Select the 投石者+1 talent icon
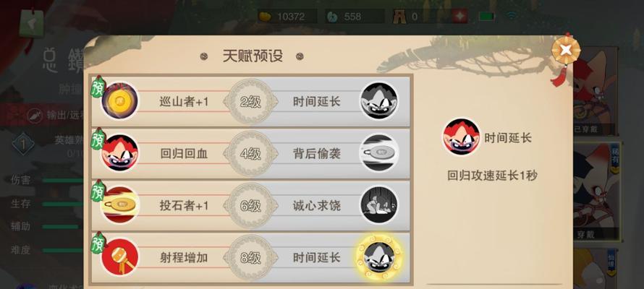This screenshot has height=289, width=644. tap(119, 205)
